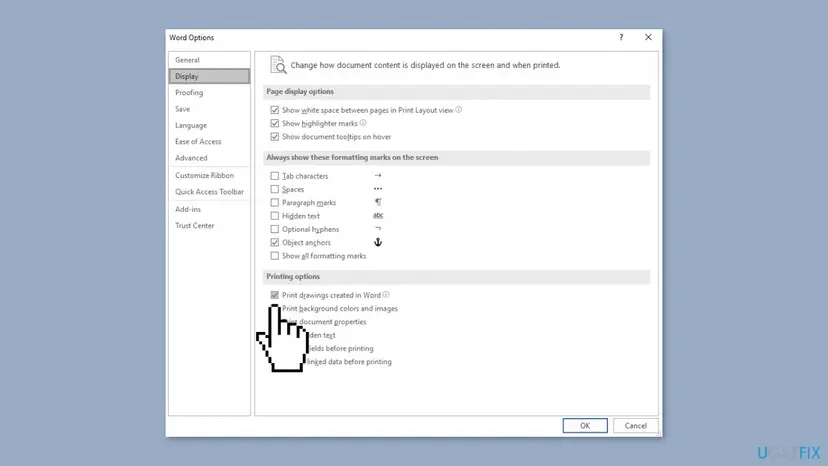Click the optional hyphen symbol icon

coord(378,228)
